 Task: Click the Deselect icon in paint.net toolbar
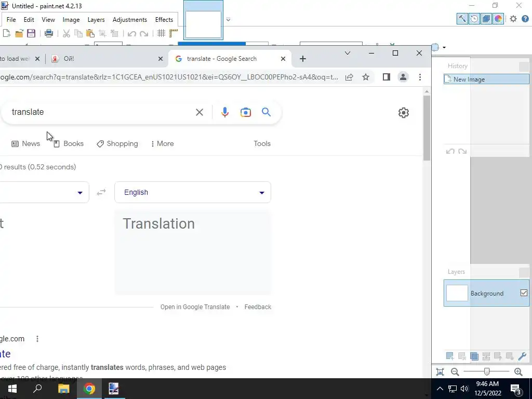point(114,33)
